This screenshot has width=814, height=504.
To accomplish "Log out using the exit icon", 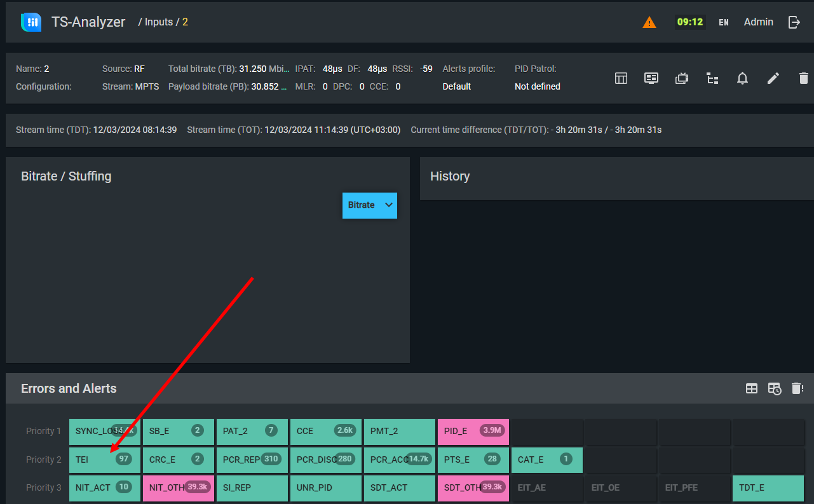I will click(x=794, y=22).
